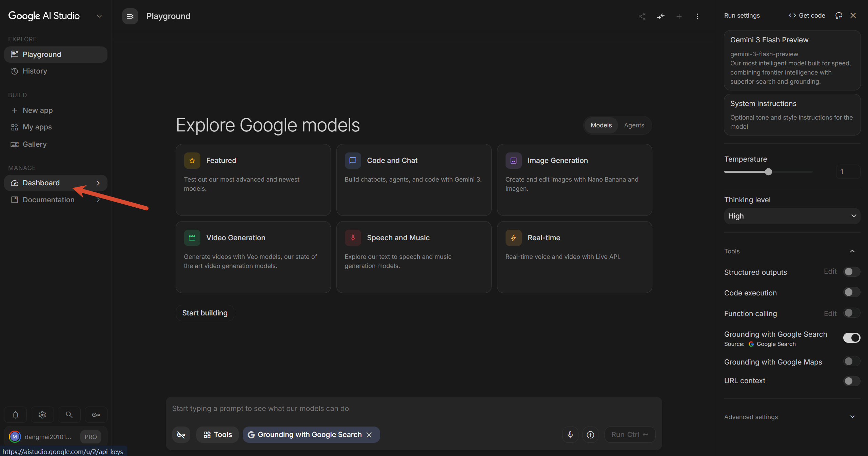868x456 pixels.
Task: Open the three-dot more options menu
Action: [x=697, y=16]
